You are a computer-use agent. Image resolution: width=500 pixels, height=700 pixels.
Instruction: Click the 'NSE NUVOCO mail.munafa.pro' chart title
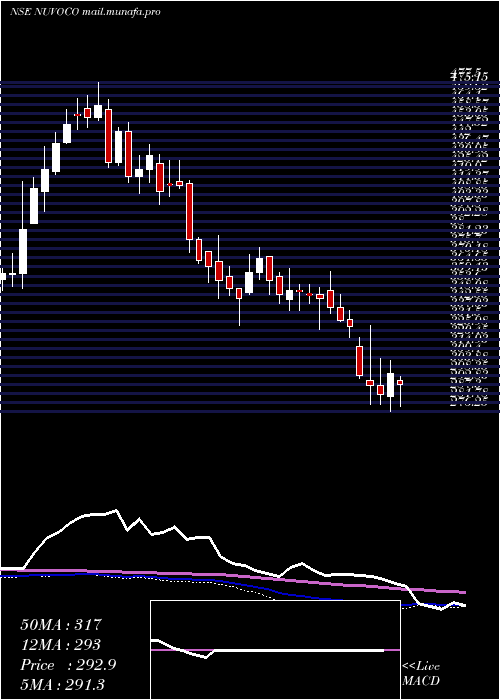pos(84,12)
